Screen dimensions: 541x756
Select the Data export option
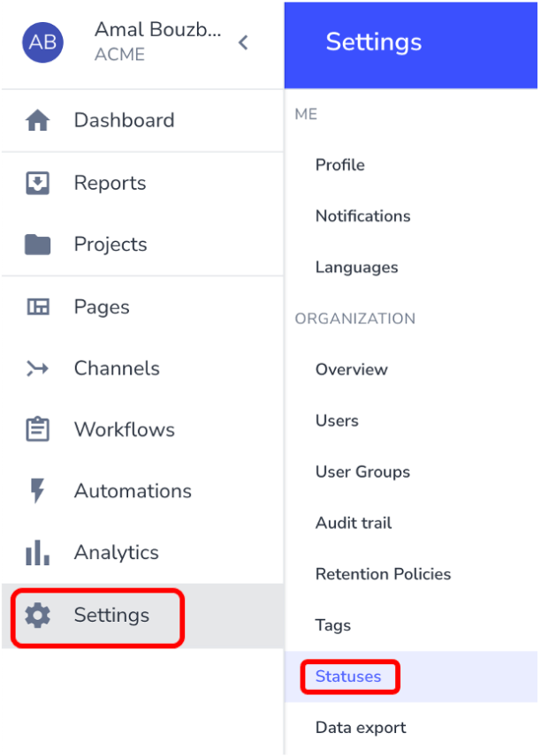(361, 727)
